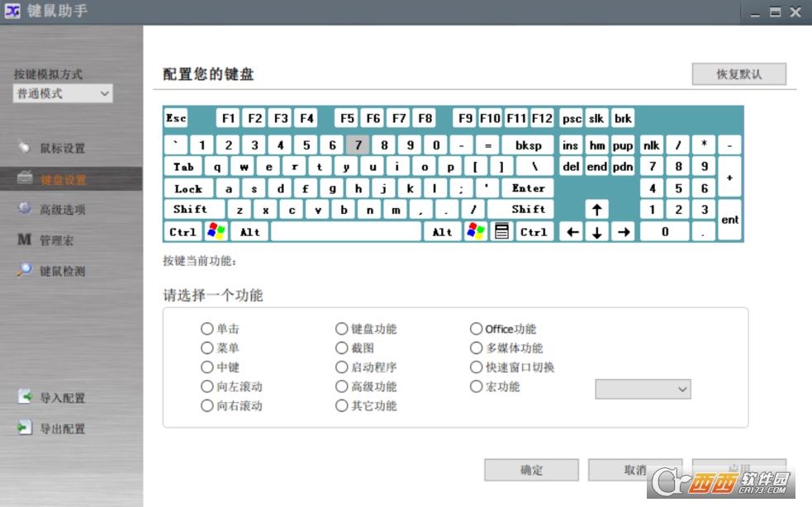Click the right arrow key
The image size is (812, 507).
623,232
